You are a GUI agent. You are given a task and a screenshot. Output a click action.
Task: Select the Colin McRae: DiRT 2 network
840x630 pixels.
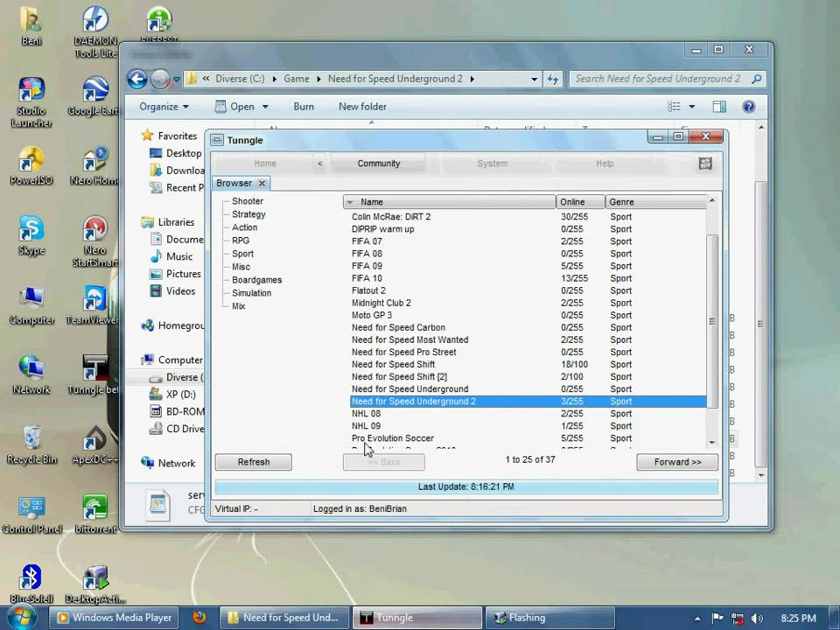[528, 217]
